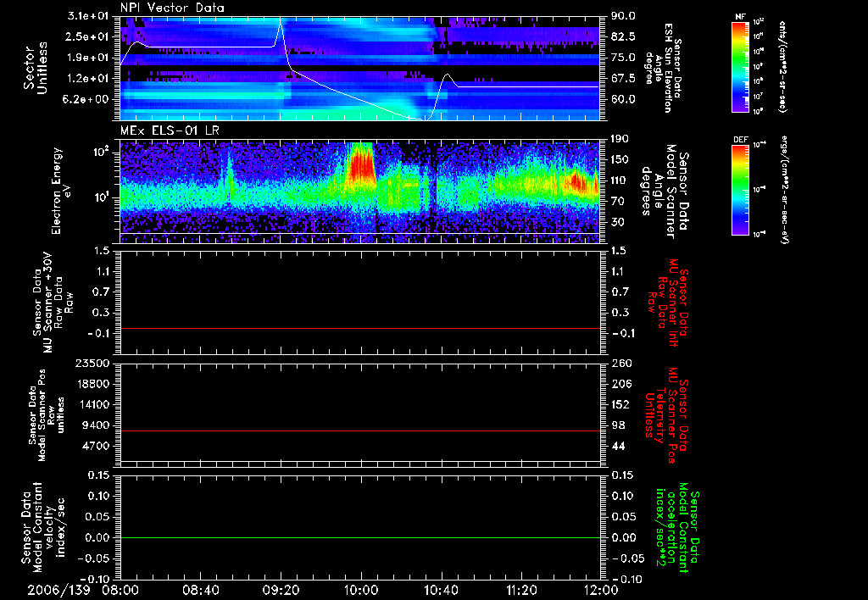This screenshot has width=868, height=600.
Task: Click the "2006/139 08:00" start time label
Action: point(85,590)
